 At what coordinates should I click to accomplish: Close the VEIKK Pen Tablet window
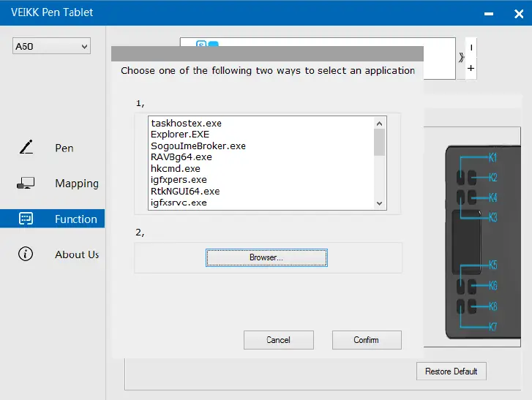pos(519,14)
